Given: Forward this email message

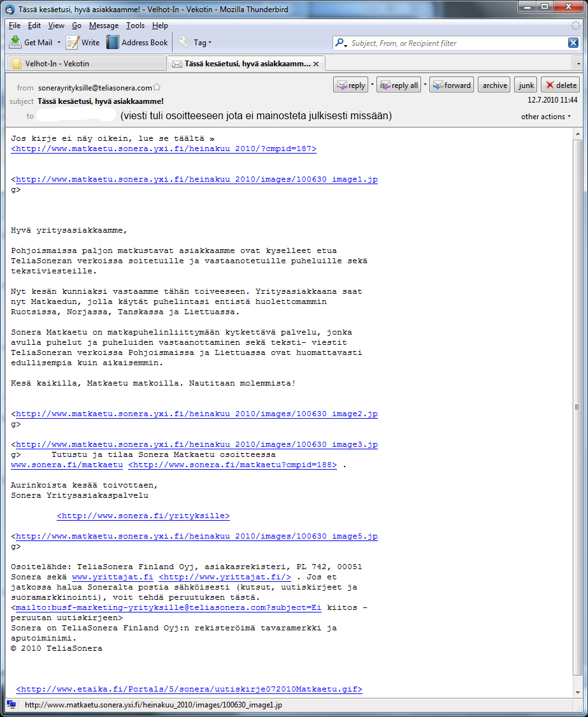Looking at the screenshot, I should (451, 85).
